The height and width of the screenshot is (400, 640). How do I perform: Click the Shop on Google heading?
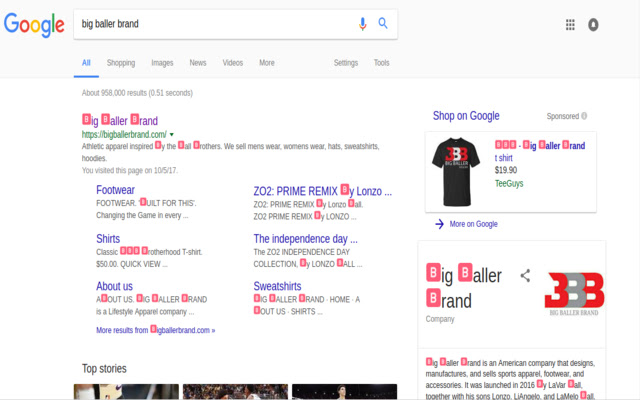466,116
